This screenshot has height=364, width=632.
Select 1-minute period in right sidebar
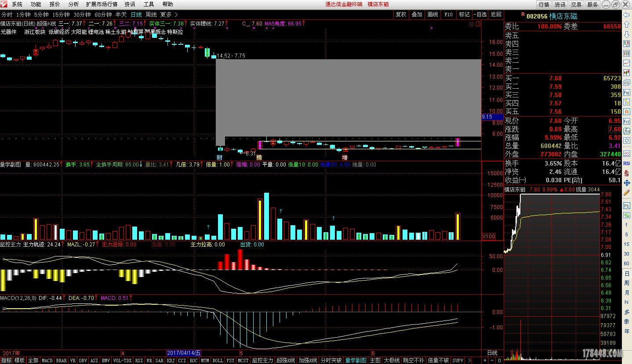627,225
